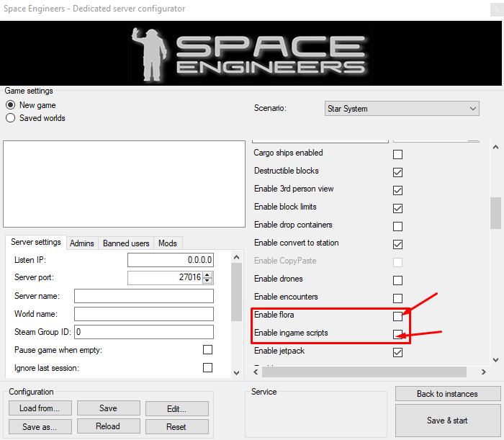This screenshot has width=504, height=440.
Task: Switch to the Admins tab
Action: point(81,243)
